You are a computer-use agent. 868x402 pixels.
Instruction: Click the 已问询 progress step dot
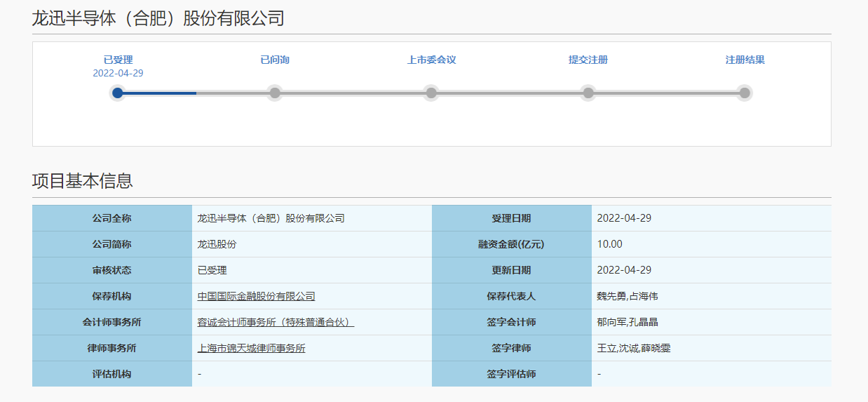275,93
